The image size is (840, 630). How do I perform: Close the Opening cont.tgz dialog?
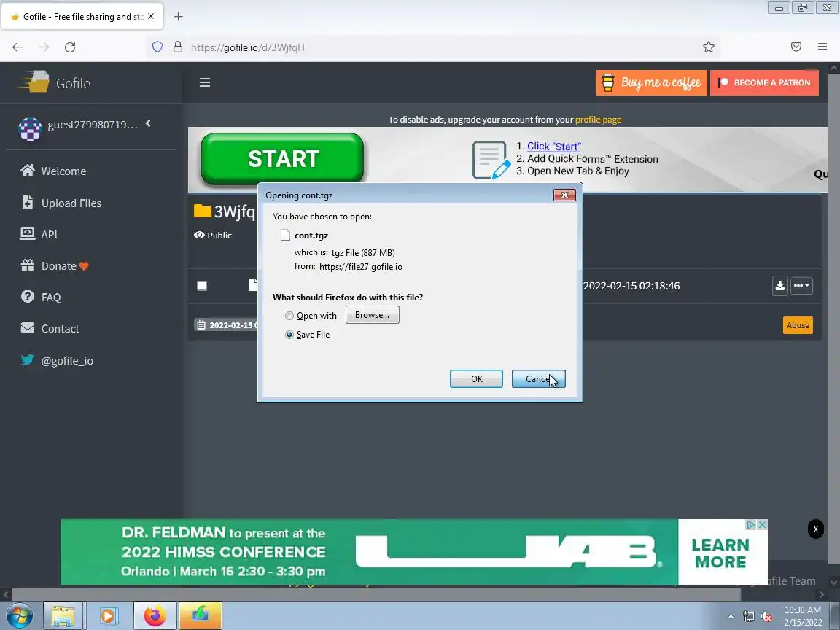pyautogui.click(x=564, y=195)
